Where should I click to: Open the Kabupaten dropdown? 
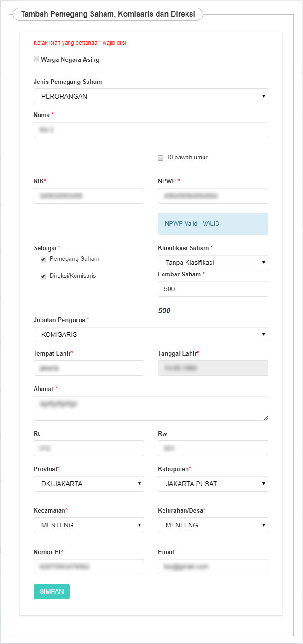[213, 484]
